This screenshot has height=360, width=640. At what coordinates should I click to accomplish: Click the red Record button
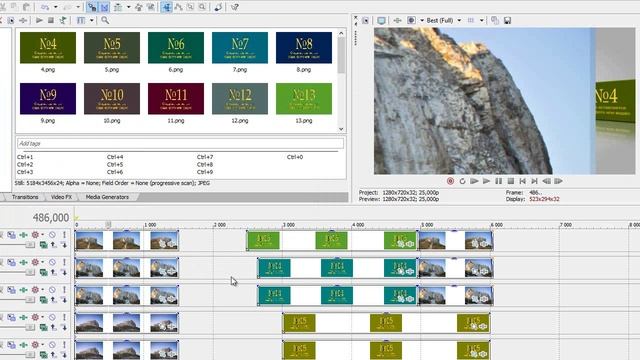[x=450, y=181]
